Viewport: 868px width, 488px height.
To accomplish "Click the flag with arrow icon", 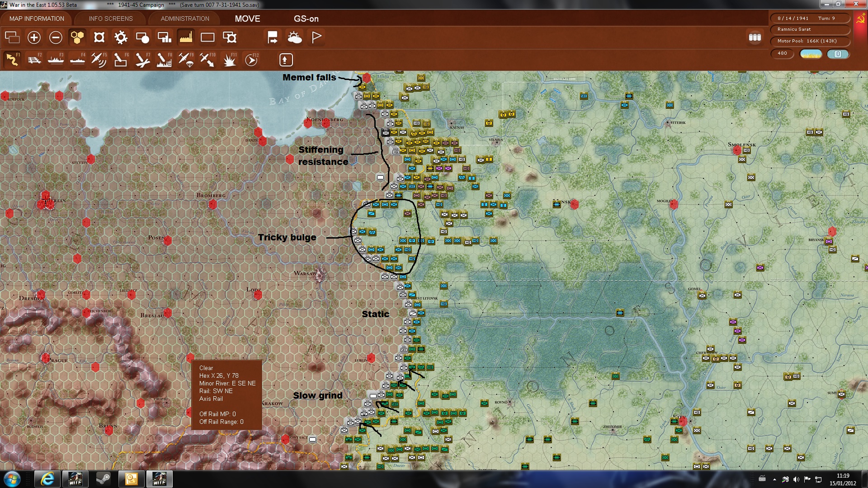I will [273, 38].
